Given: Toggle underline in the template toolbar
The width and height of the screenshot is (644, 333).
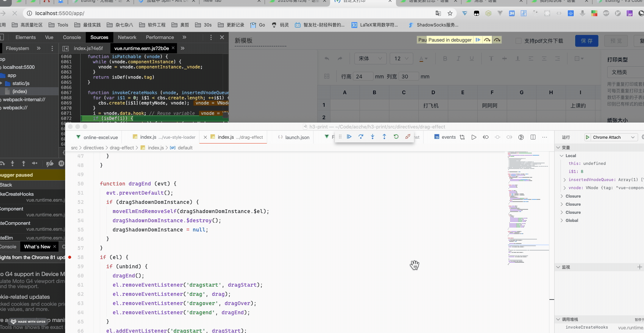Looking at the screenshot, I should click(471, 59).
